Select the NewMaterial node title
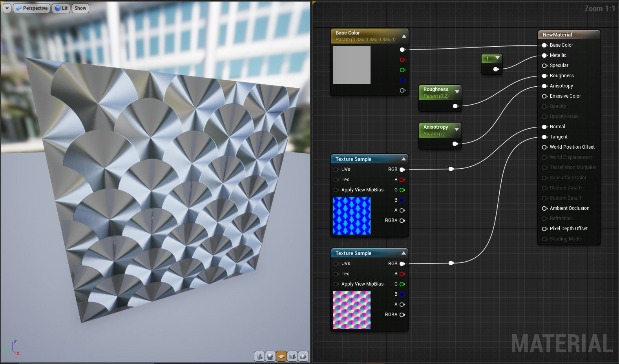 click(557, 35)
